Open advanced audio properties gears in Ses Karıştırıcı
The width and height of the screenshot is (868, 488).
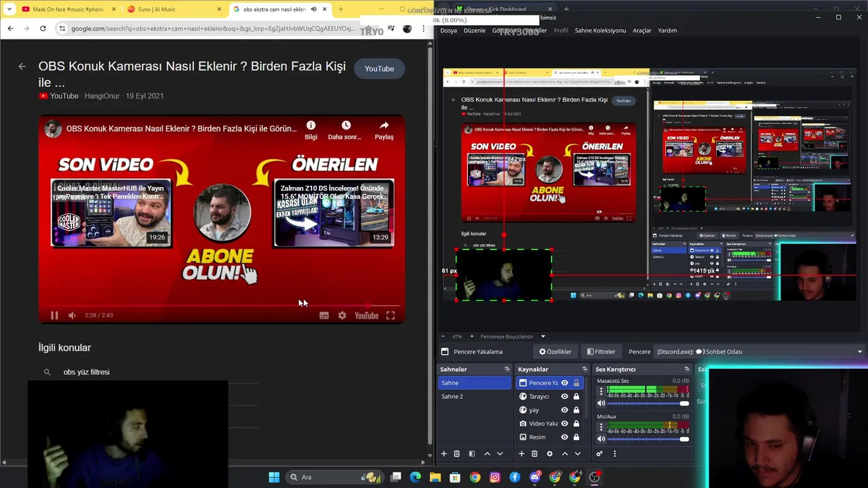599,453
